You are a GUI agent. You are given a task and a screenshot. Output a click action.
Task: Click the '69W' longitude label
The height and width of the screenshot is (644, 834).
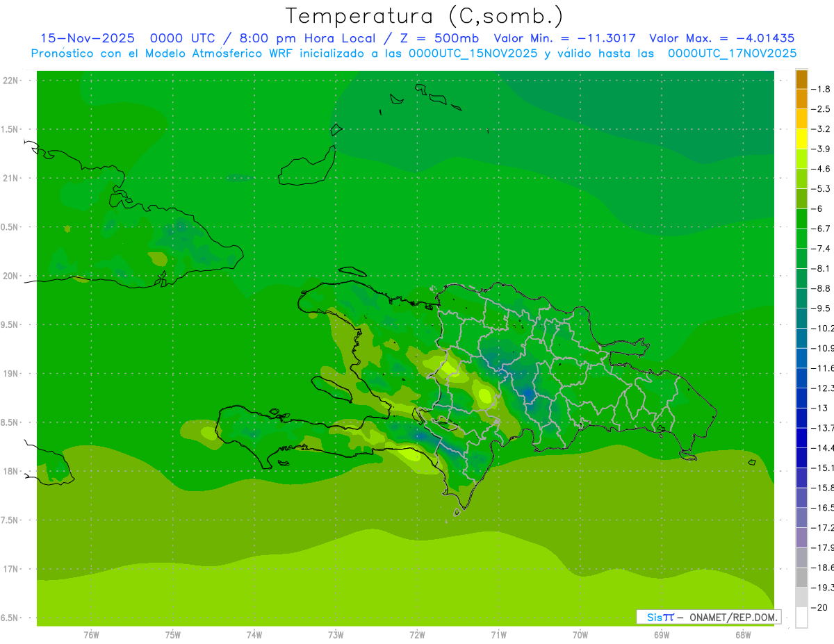662,635
